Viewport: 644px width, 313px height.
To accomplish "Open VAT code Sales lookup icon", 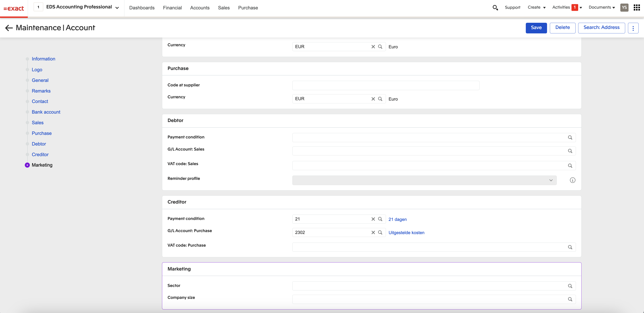I will 570,166.
